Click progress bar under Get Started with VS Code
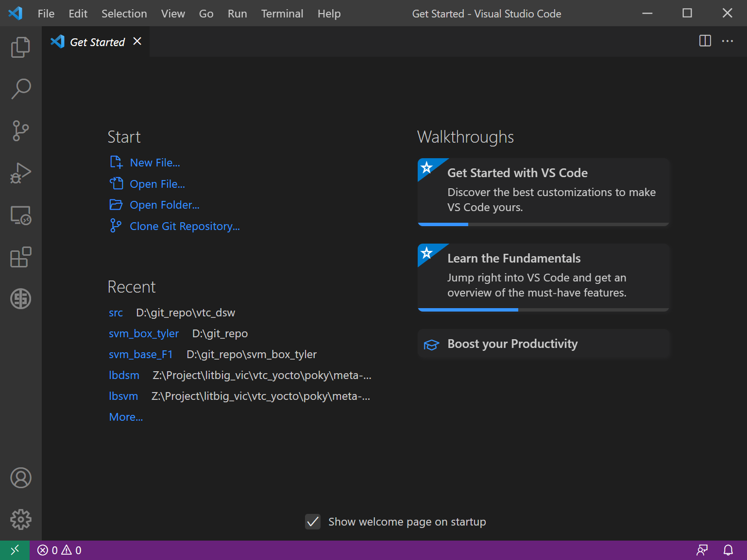This screenshot has width=747, height=560. (x=543, y=224)
